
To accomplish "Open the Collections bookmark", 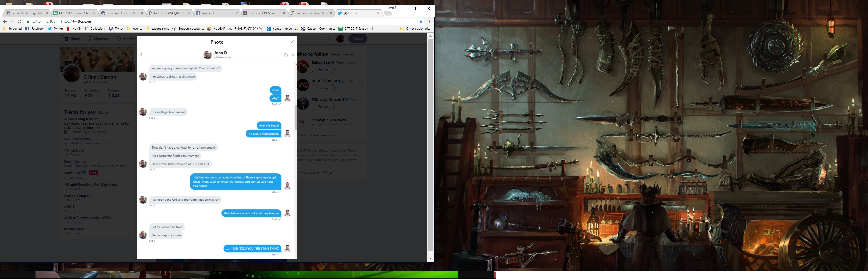I will pos(95,29).
